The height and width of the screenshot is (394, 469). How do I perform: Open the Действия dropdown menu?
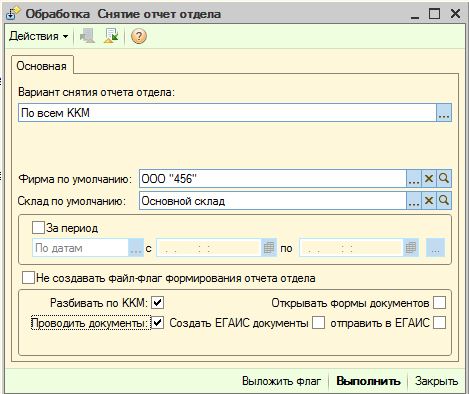39,36
